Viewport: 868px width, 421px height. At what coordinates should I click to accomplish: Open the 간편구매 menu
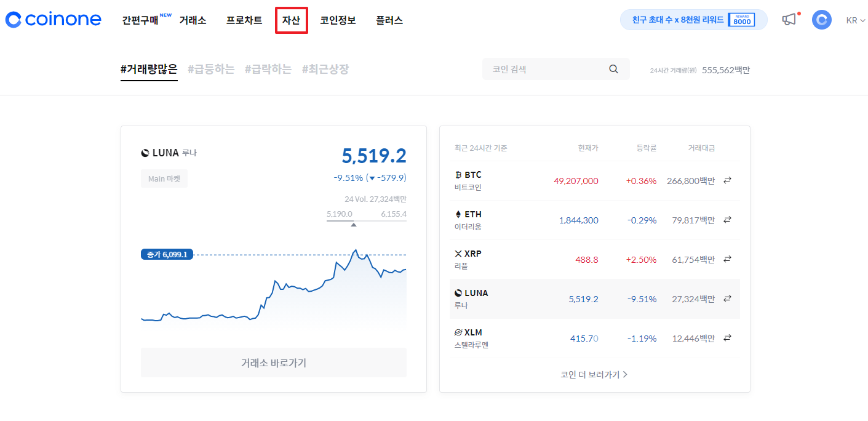tap(140, 20)
